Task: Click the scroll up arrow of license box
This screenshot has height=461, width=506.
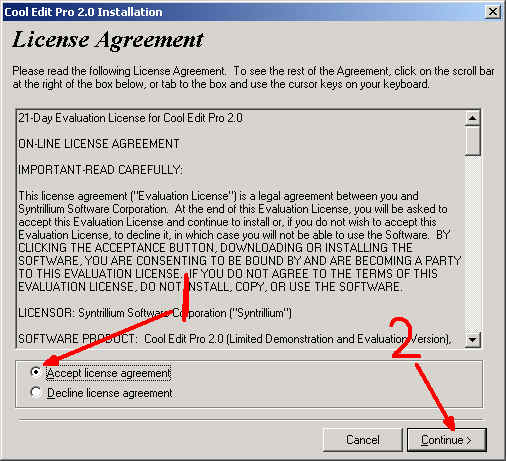Action: pyautogui.click(x=472, y=118)
